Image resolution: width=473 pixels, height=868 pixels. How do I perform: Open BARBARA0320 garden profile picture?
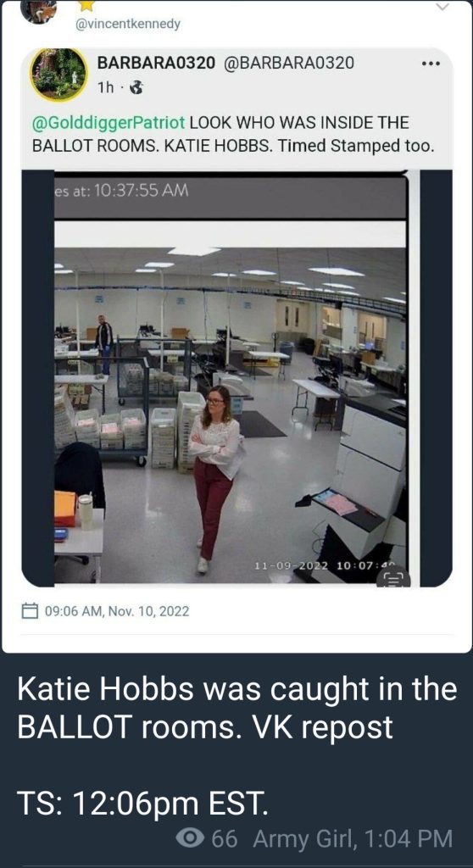click(58, 75)
